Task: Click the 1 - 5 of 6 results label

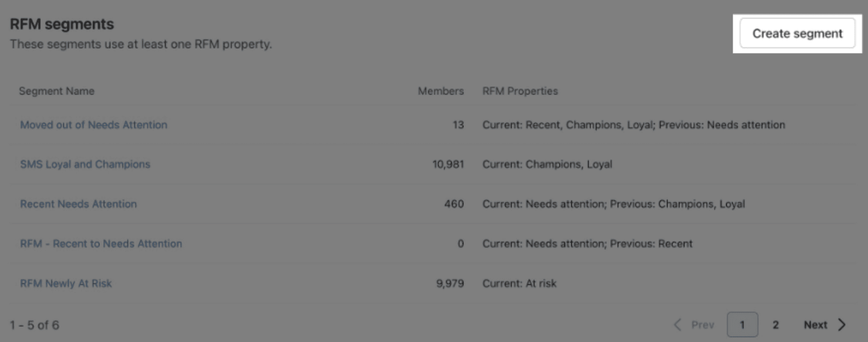Action: pos(34,325)
